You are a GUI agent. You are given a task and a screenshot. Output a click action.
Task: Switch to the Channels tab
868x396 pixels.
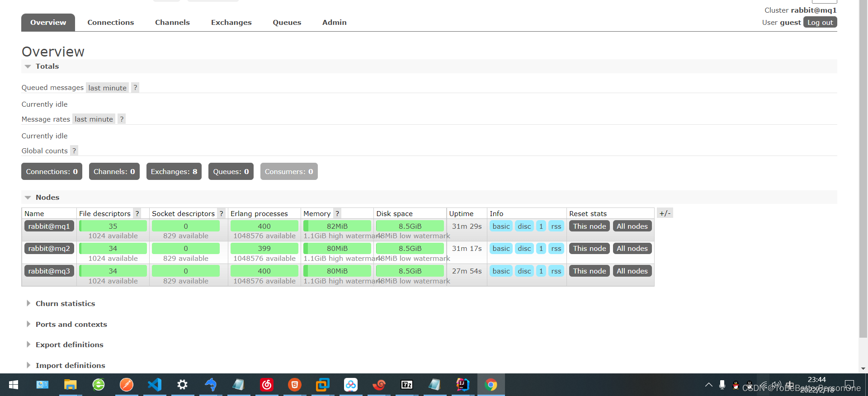[172, 22]
